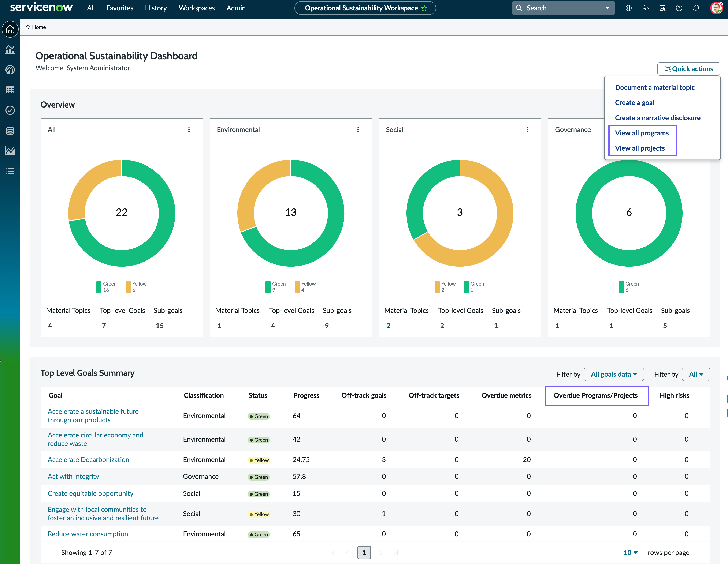Open the Environmental card options menu

[x=358, y=129]
